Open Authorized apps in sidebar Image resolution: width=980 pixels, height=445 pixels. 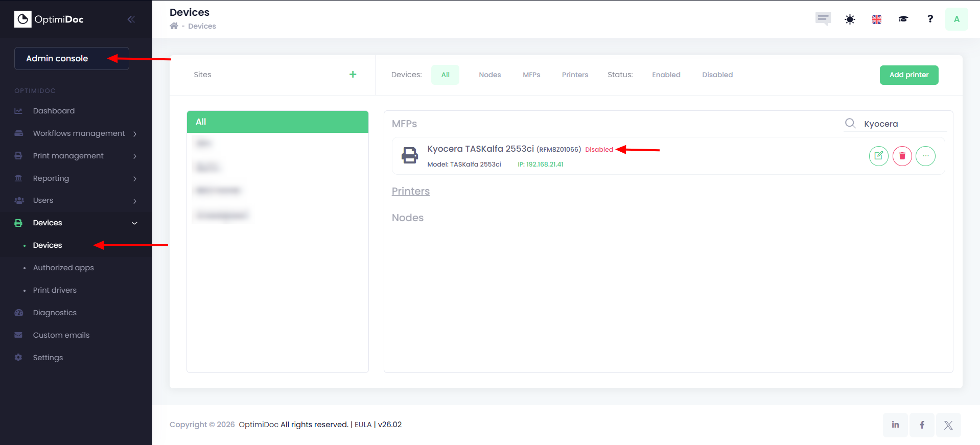63,268
